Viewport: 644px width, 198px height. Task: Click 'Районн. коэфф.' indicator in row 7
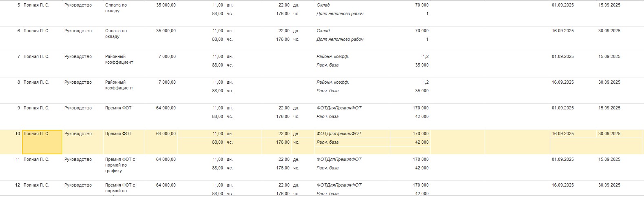333,57
